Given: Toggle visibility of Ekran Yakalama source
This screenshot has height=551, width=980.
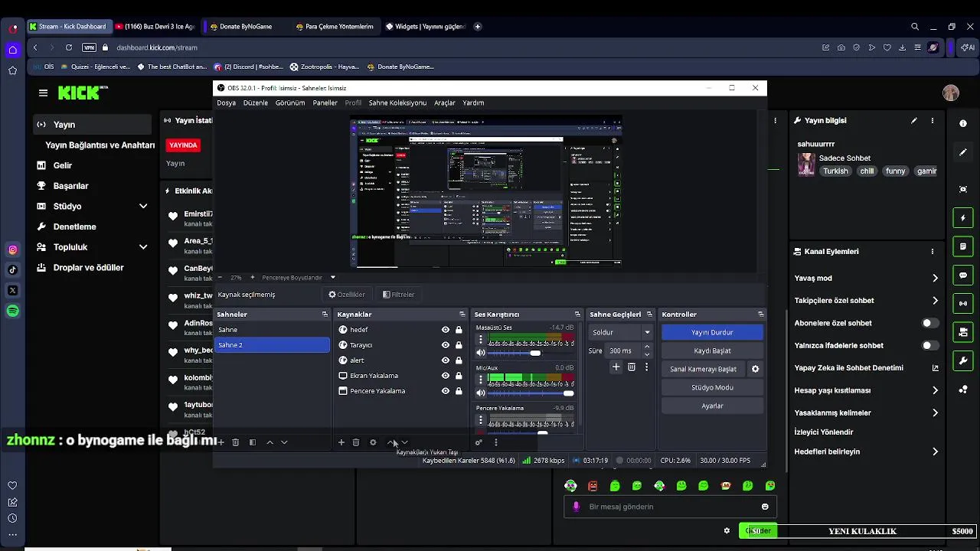Looking at the screenshot, I should (446, 376).
